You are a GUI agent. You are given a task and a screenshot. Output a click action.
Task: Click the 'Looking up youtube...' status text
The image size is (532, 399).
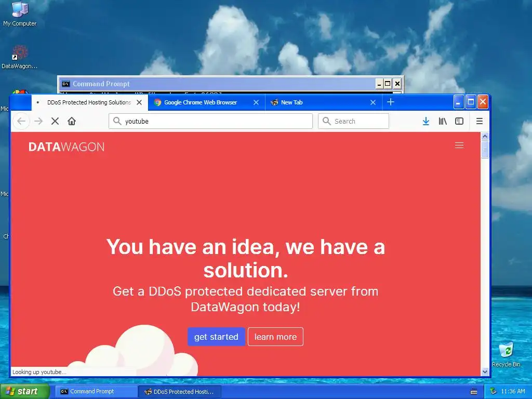[39, 372]
